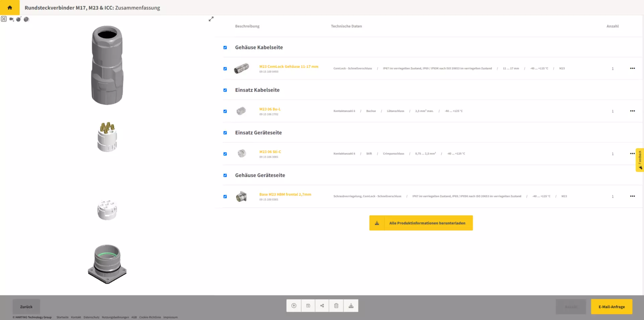
Task: Open the Datenschutz footer link
Action: click(x=91, y=317)
